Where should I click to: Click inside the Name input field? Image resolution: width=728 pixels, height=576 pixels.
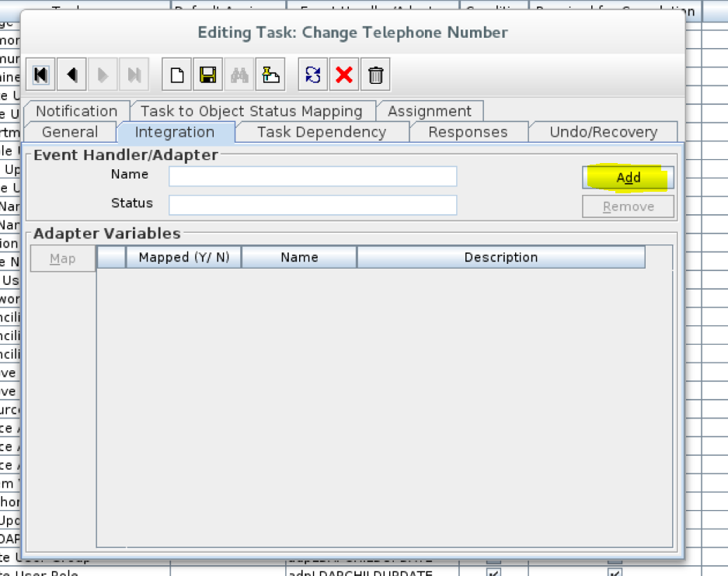click(x=312, y=176)
